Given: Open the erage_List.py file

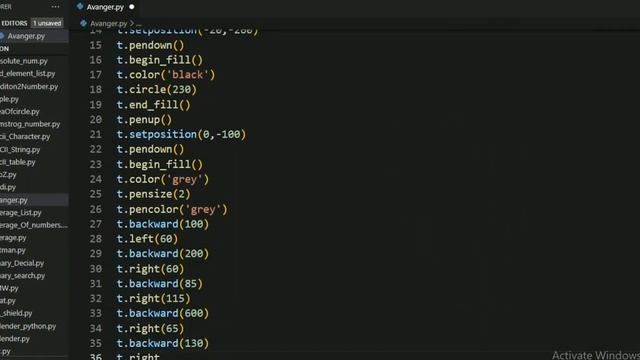Looking at the screenshot, I should (x=21, y=213).
